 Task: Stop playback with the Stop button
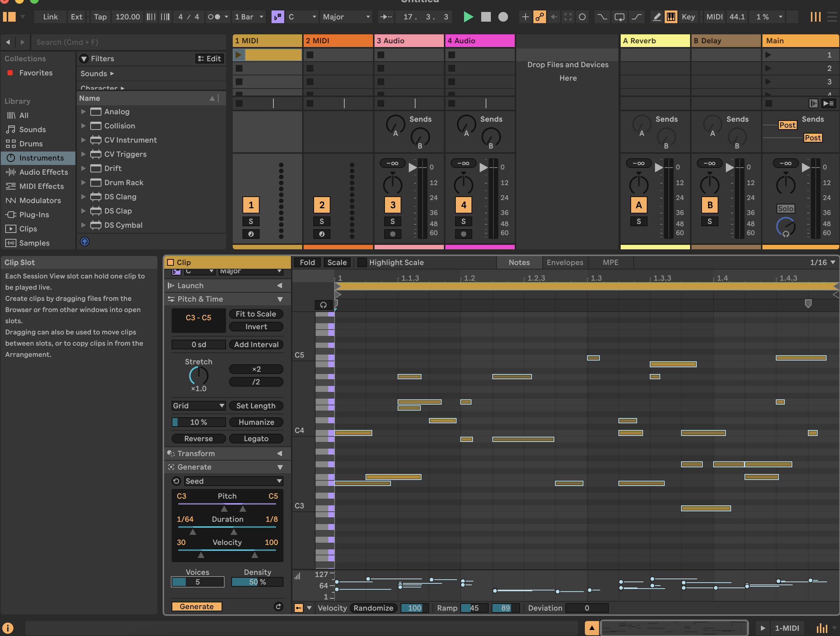tap(486, 17)
